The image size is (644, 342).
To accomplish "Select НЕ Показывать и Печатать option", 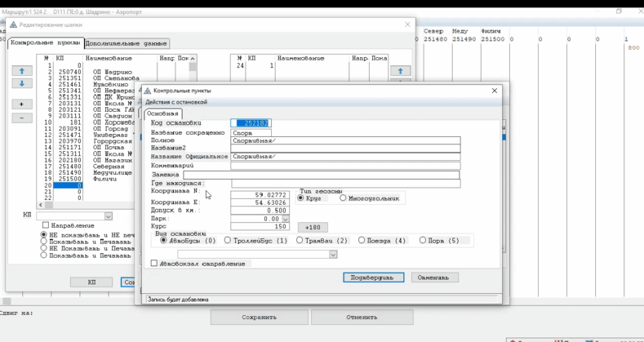I will pyautogui.click(x=44, y=248).
